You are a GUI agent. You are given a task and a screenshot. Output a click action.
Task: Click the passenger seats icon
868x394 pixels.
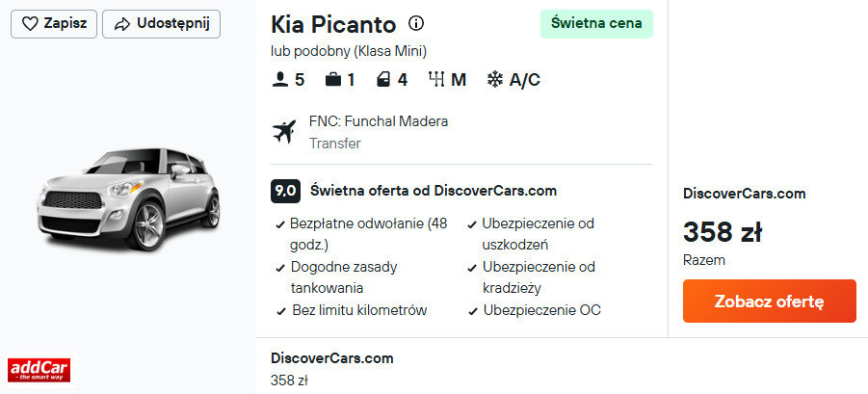(280, 80)
